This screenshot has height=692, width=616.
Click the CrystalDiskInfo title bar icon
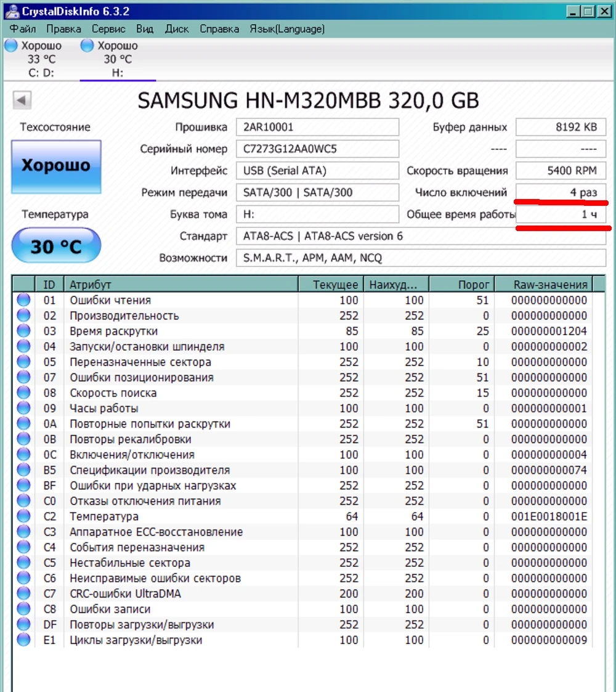12,10
